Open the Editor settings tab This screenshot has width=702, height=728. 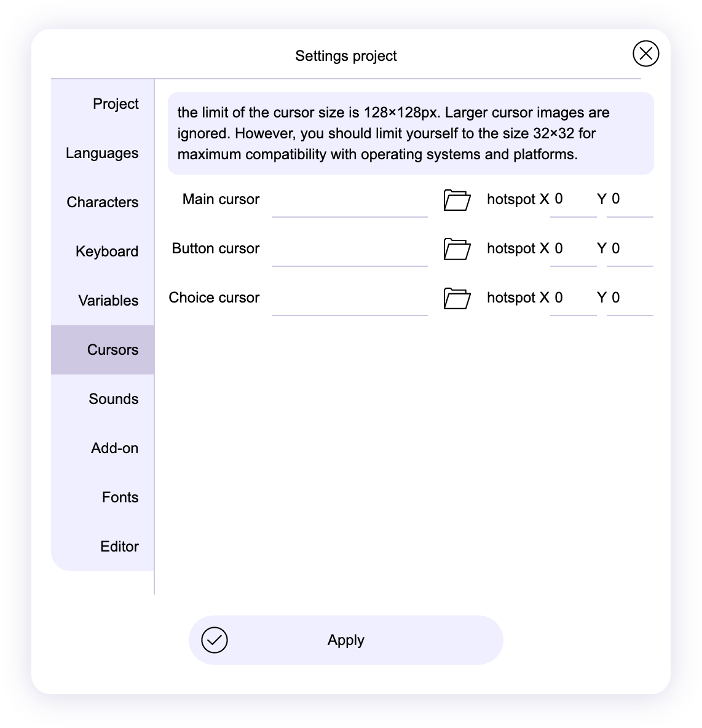click(119, 547)
